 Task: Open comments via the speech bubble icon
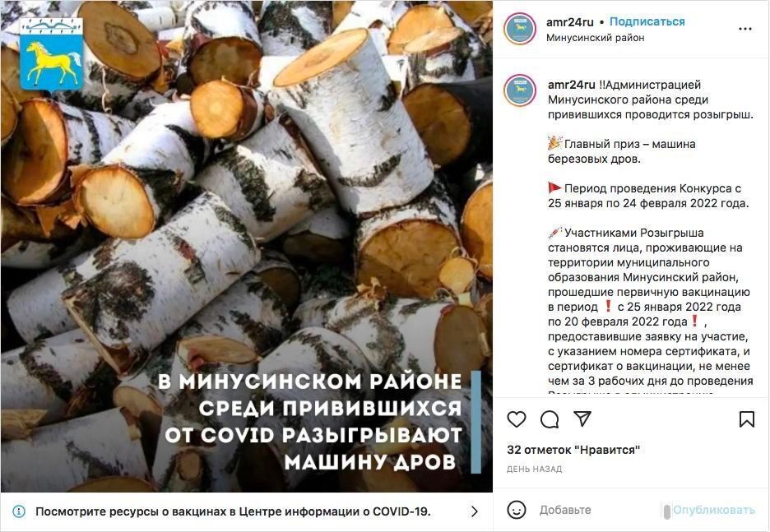click(549, 419)
